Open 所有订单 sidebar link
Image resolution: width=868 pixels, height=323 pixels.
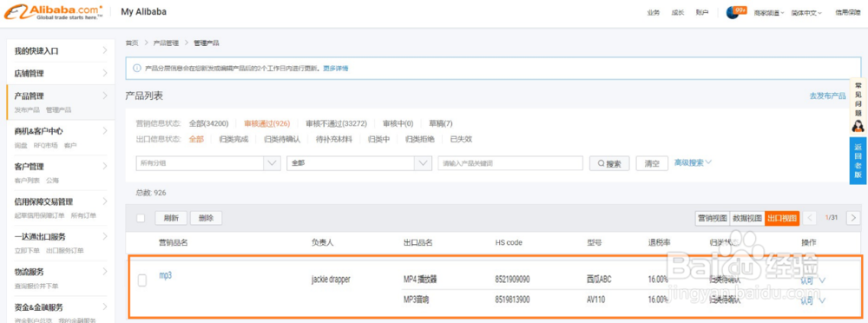coord(83,215)
